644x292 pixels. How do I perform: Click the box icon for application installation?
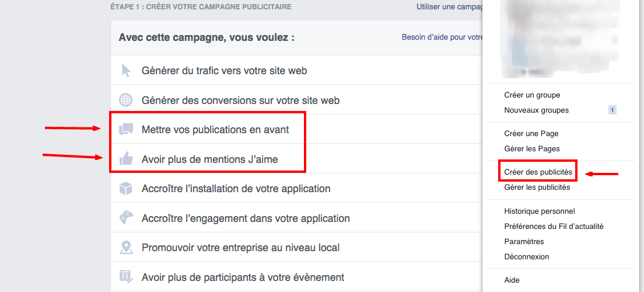tap(126, 189)
